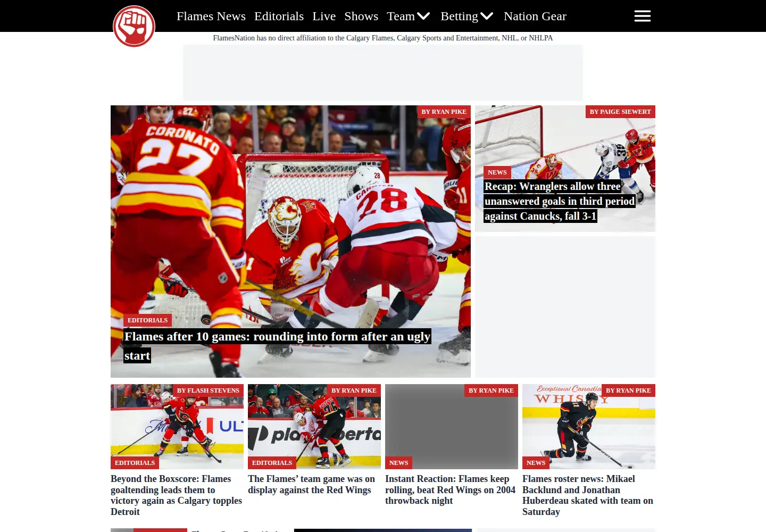This screenshot has height=532, width=766.
Task: Open the Editorials menu item
Action: (x=279, y=16)
